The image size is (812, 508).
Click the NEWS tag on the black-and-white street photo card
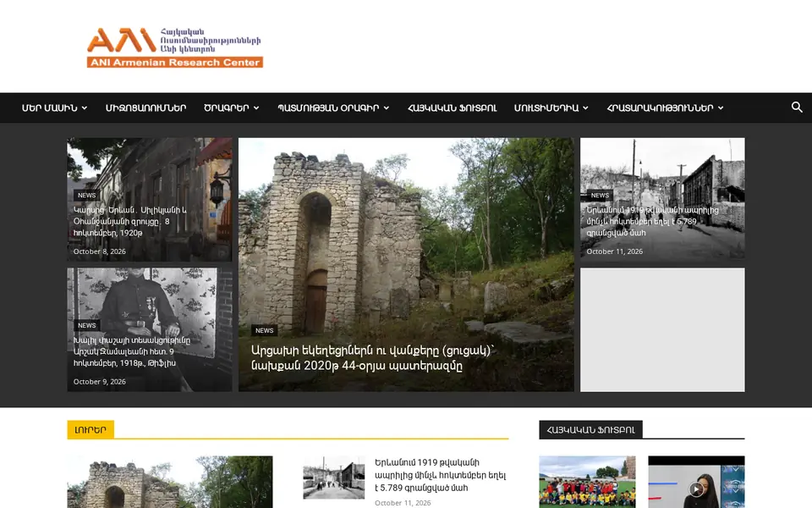click(600, 195)
